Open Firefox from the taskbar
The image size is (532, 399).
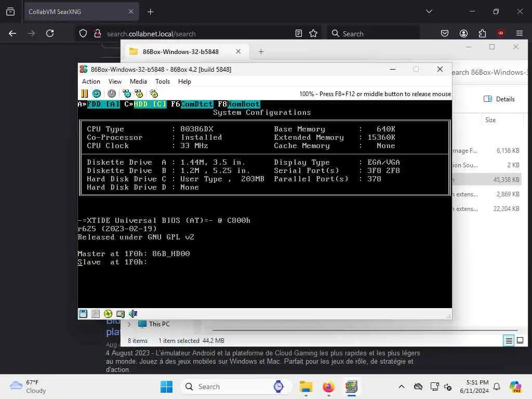pos(328,387)
